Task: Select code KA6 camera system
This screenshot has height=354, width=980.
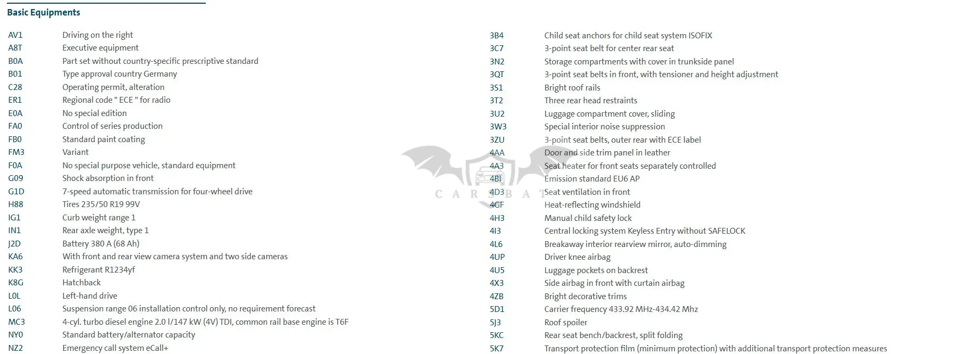Action: (15, 257)
